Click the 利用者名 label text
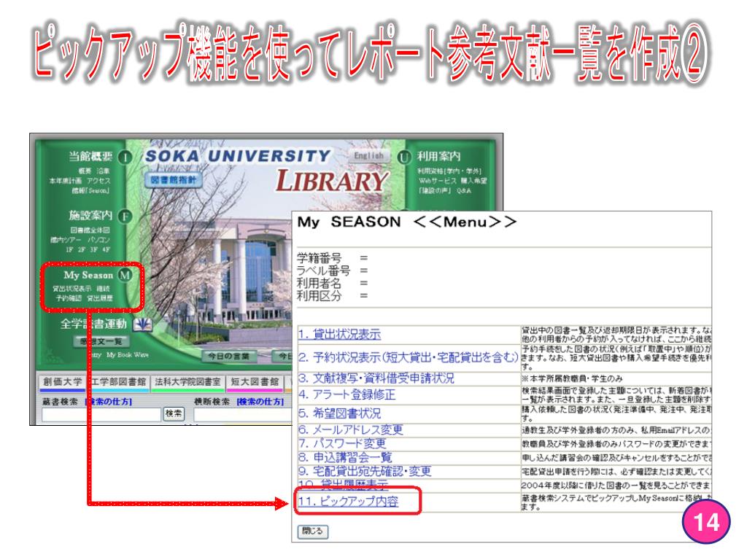This screenshot has height=560, width=747. [320, 284]
